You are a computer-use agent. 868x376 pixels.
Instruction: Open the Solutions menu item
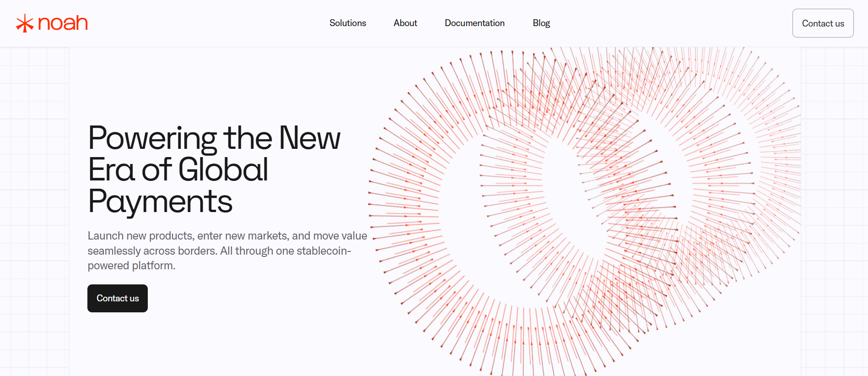point(348,23)
